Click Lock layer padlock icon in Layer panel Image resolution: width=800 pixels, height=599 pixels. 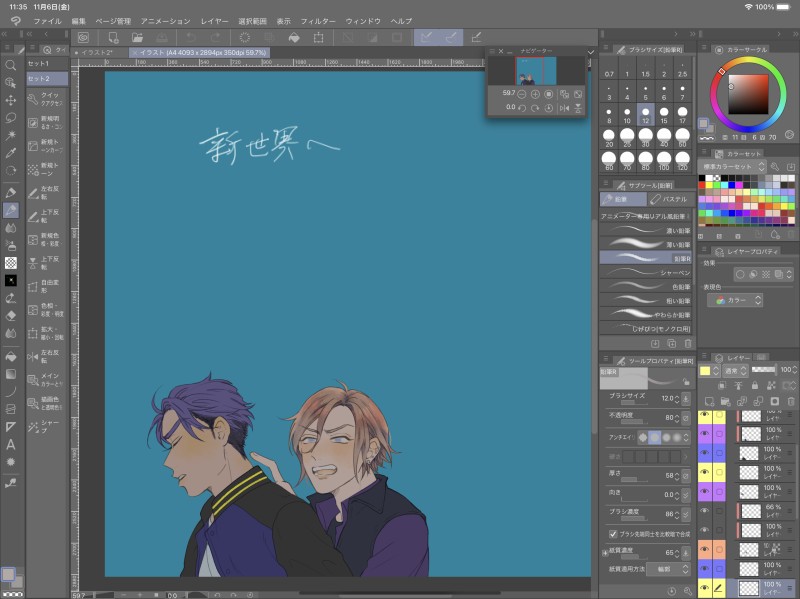tap(755, 385)
